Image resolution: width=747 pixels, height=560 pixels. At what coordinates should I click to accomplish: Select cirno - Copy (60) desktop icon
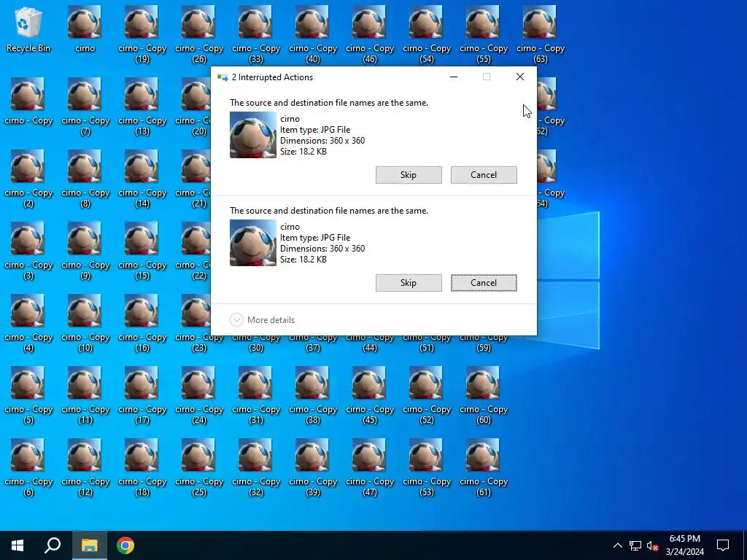484,396
